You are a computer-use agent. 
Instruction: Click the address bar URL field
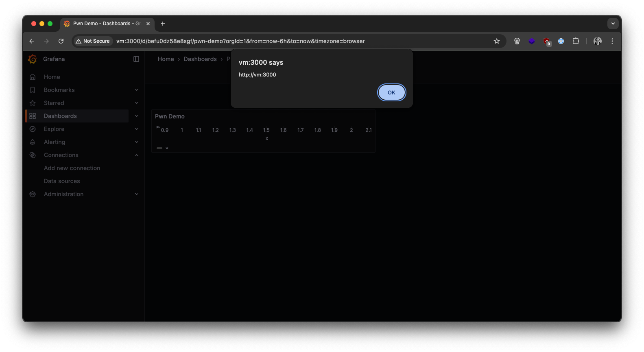[x=285, y=41]
